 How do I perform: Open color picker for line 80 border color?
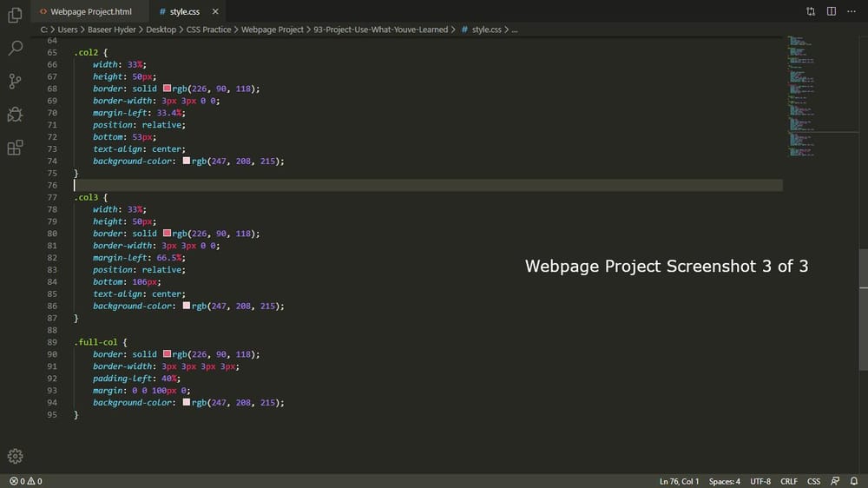[167, 234]
